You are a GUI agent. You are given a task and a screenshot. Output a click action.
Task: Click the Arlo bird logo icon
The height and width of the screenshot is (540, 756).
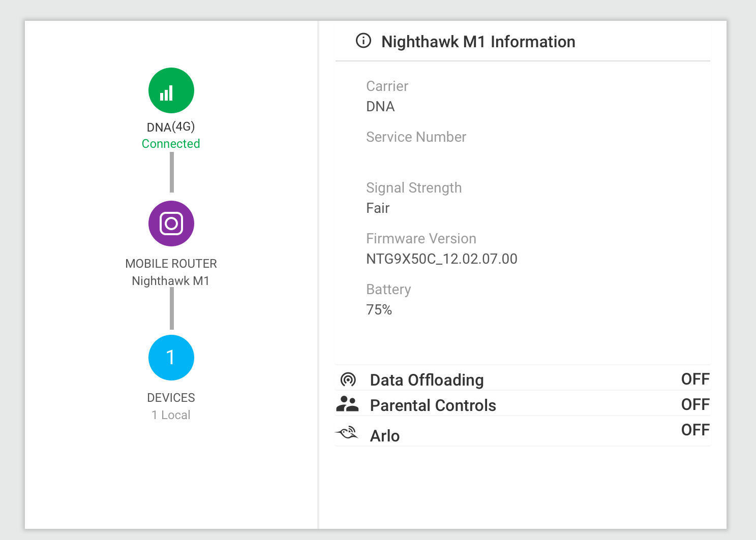click(347, 433)
